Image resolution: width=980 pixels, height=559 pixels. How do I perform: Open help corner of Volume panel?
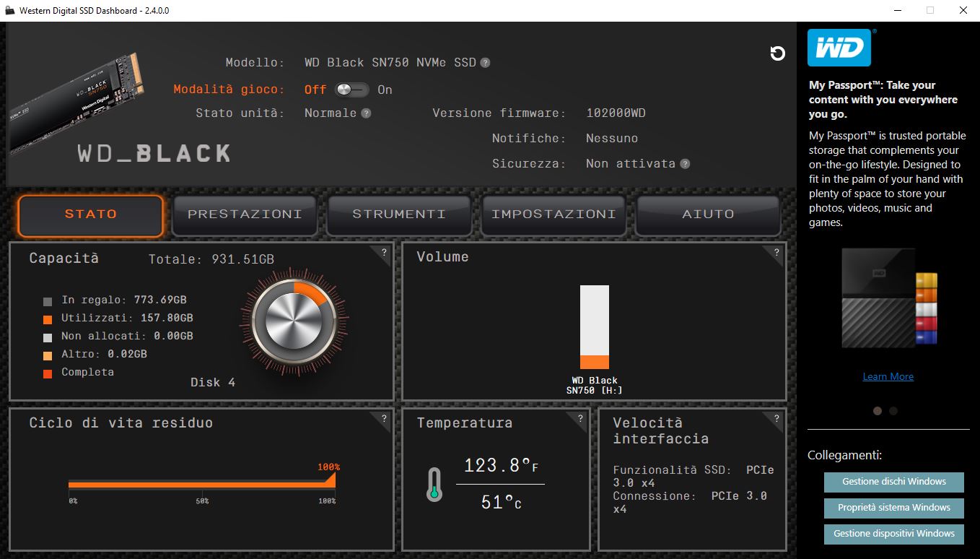(776, 253)
